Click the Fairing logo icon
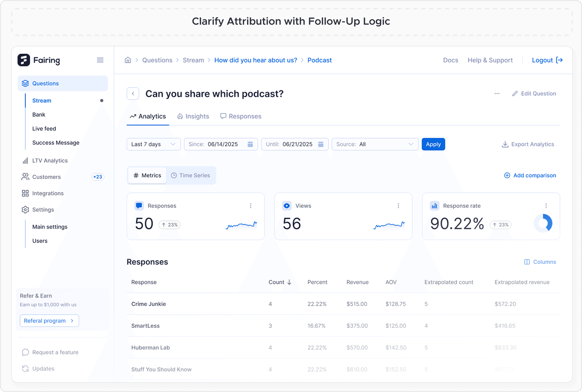582x392 pixels. coord(24,60)
